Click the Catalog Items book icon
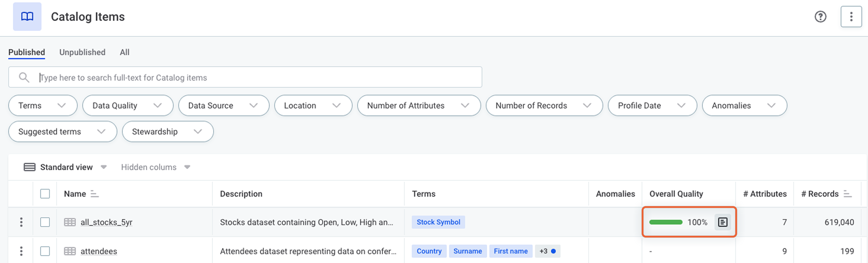Image resolution: width=868 pixels, height=263 pixels. coord(27,16)
